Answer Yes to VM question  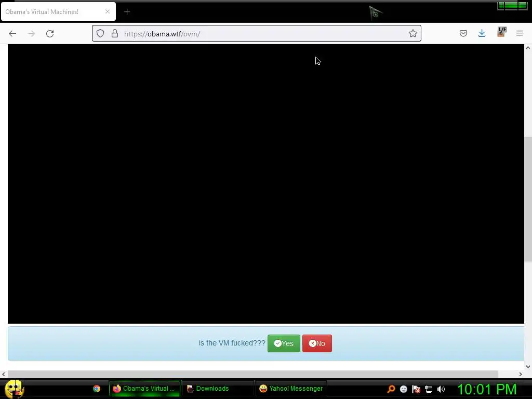[x=284, y=343]
